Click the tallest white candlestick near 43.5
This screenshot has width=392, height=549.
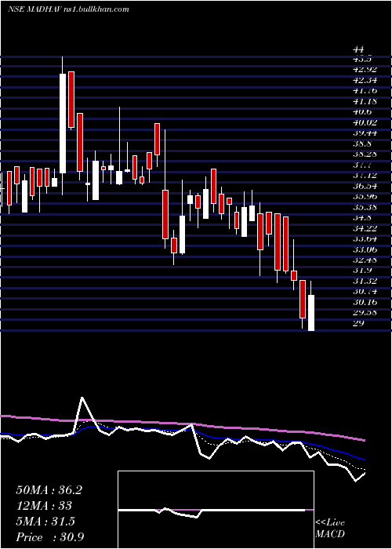(x=63, y=123)
